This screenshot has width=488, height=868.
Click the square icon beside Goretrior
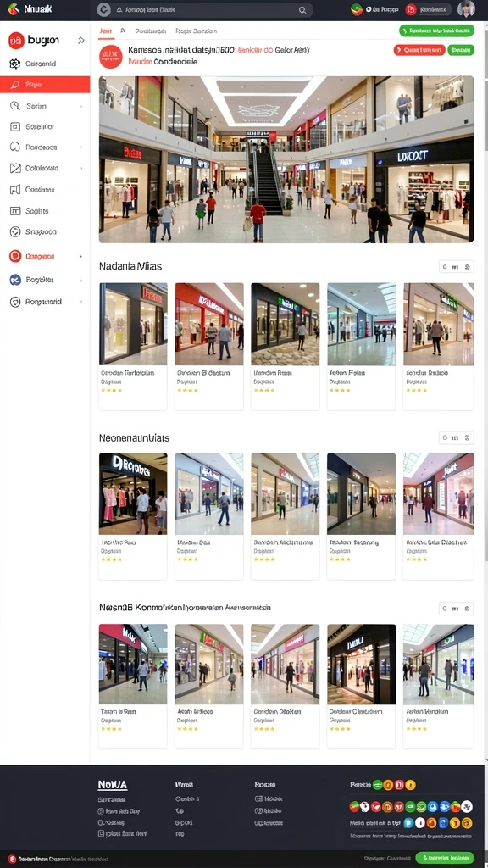pos(15,127)
